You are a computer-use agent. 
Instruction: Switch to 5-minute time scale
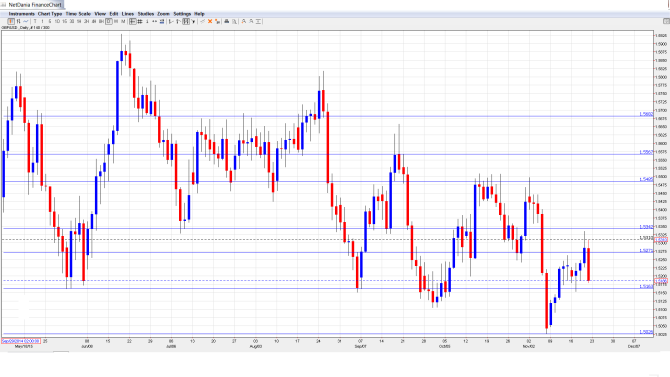50,21
